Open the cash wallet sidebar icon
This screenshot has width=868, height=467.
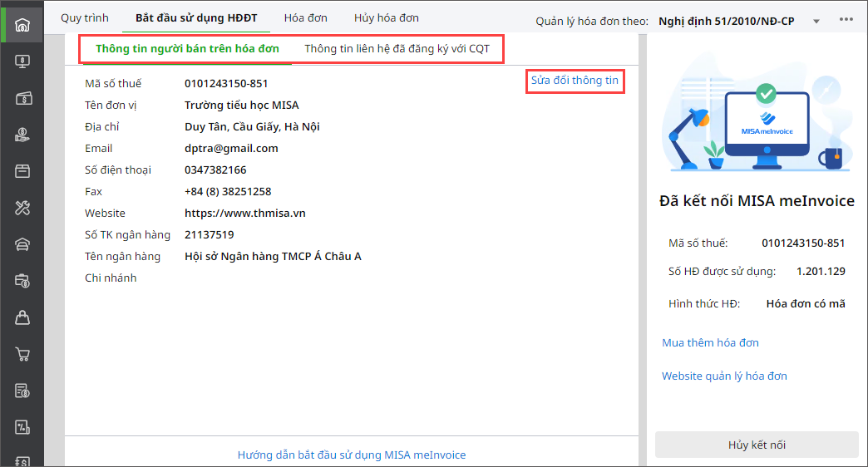tap(22, 99)
